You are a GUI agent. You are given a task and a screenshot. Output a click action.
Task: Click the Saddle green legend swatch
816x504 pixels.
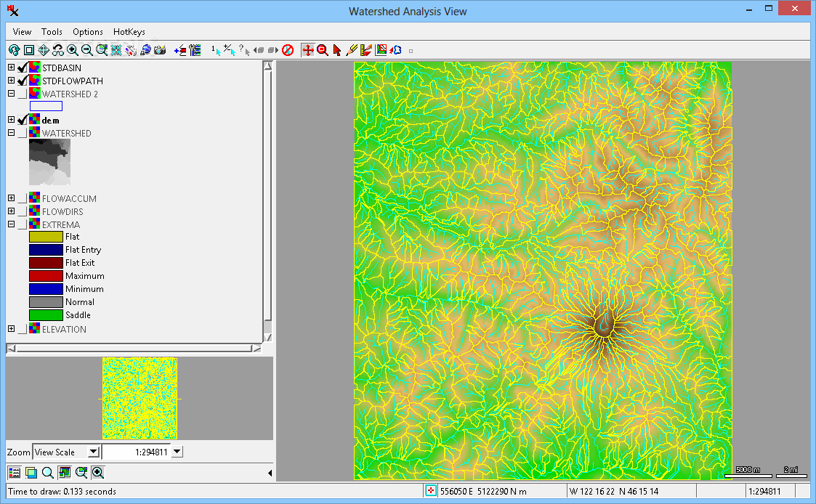tap(46, 315)
